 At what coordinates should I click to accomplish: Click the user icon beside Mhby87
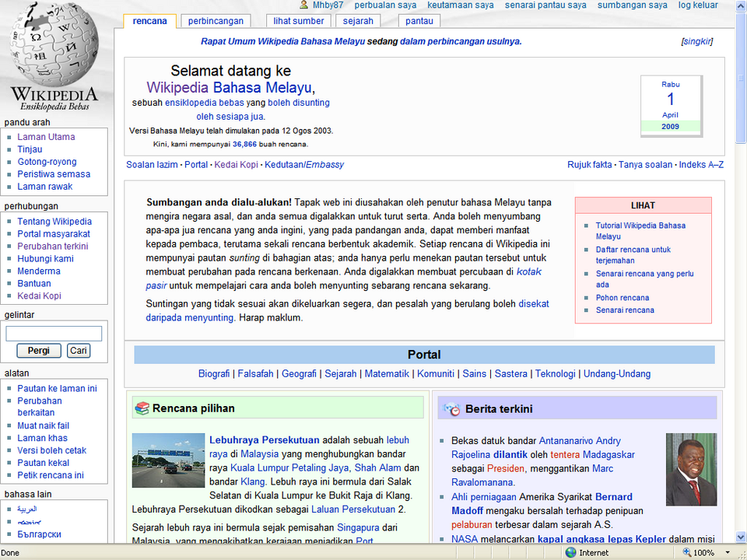304,5
